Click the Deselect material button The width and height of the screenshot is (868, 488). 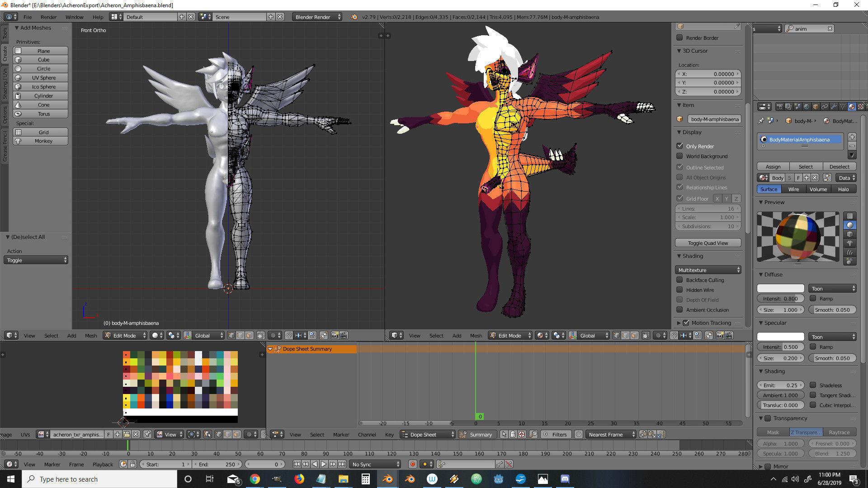click(x=840, y=166)
